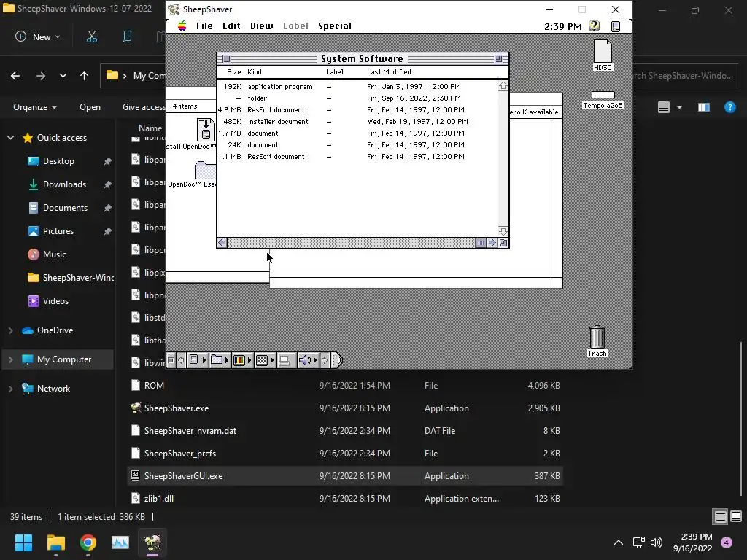Switch Explorer to large icons view toggle

click(736, 517)
